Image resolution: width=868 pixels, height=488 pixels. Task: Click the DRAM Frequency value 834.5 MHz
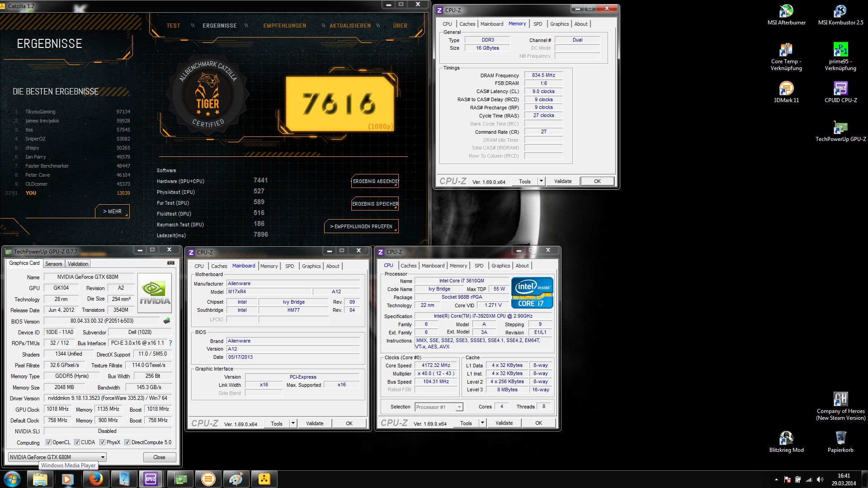pos(543,75)
